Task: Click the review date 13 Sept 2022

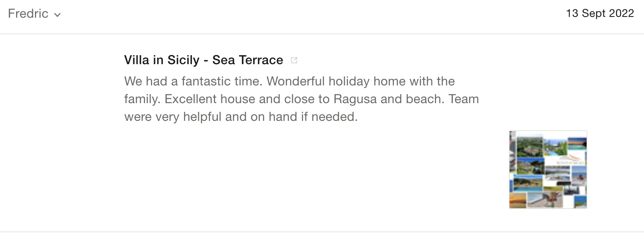Action: point(600,13)
